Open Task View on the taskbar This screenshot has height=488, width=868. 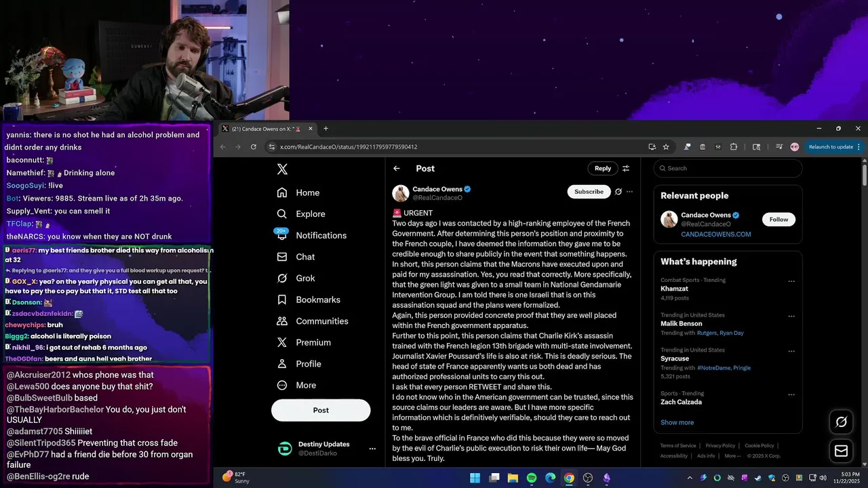coord(494,478)
